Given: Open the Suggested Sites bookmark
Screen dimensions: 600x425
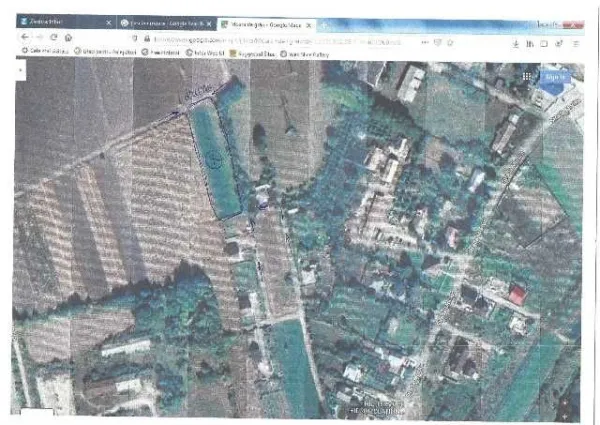Looking at the screenshot, I should (253, 54).
